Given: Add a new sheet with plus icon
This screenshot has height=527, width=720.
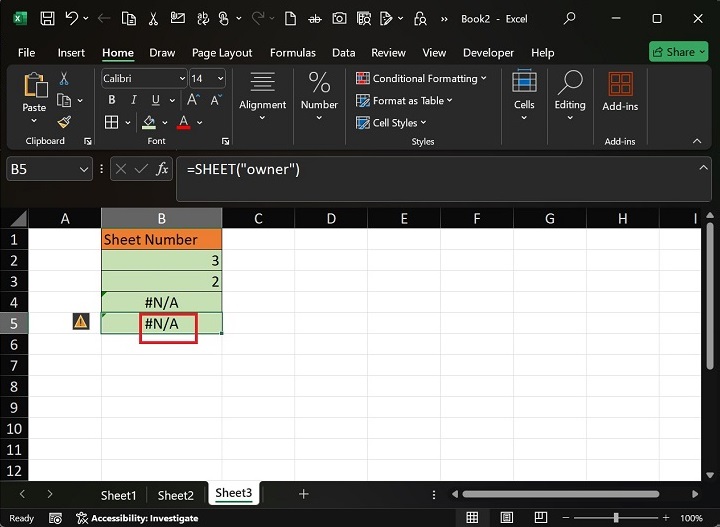Looking at the screenshot, I should pyautogui.click(x=304, y=494).
